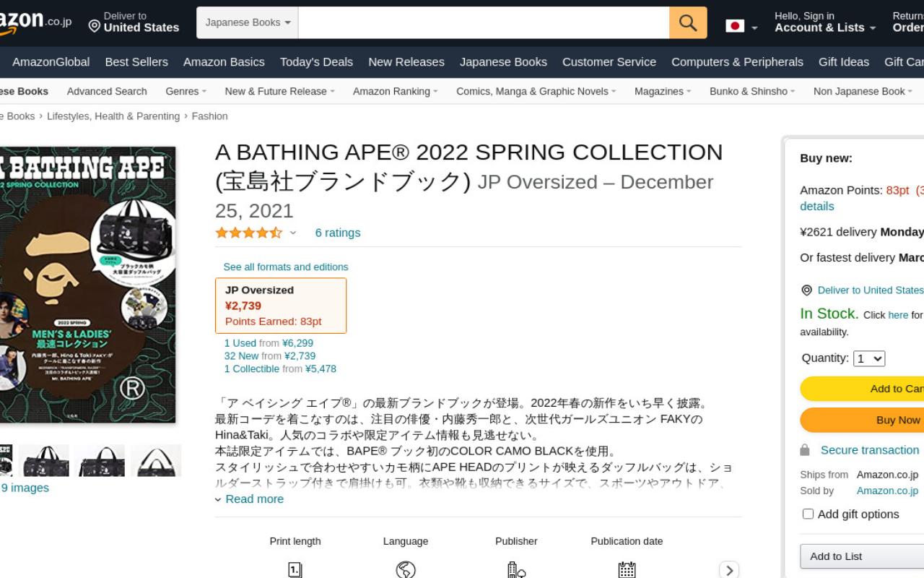Click the main book cover image
Screen dimensions: 924x578
coord(87,285)
